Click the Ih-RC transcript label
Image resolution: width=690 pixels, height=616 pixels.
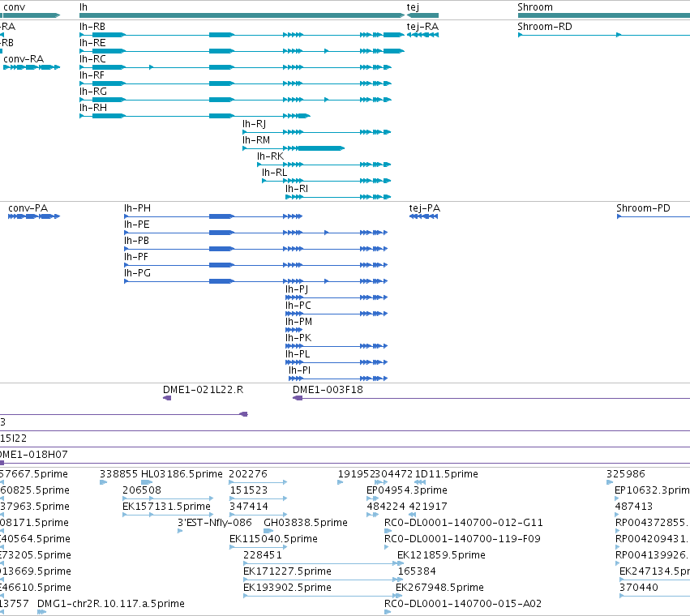pos(92,59)
